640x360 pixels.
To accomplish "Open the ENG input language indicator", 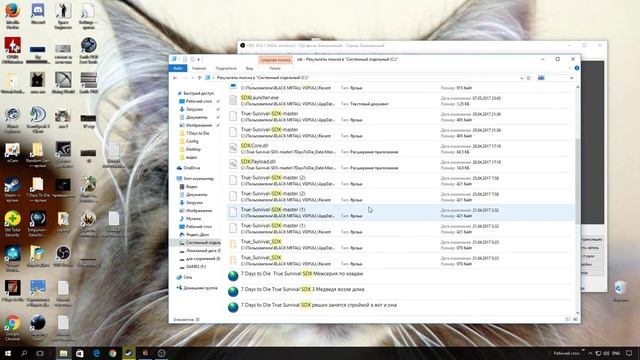I will [616, 353].
